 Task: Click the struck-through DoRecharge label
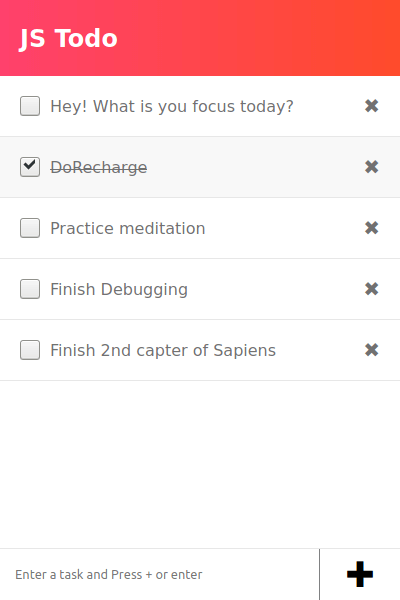click(x=99, y=168)
